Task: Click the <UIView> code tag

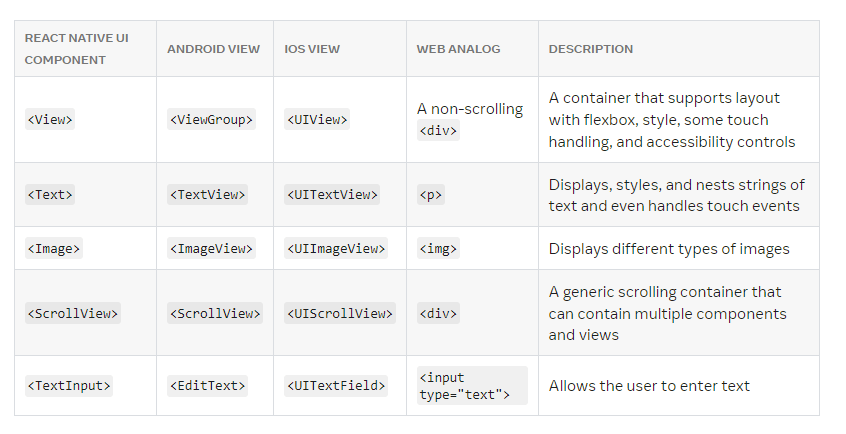Action: tap(317, 119)
